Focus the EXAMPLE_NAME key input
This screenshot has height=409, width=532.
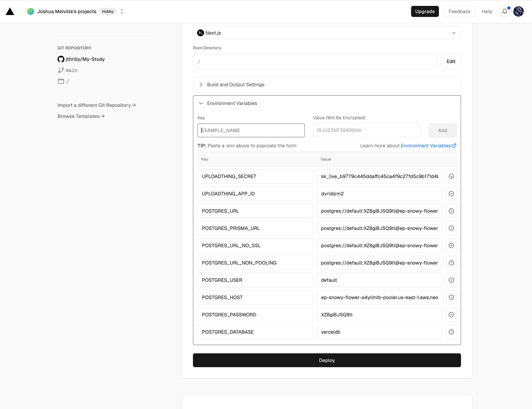click(251, 130)
